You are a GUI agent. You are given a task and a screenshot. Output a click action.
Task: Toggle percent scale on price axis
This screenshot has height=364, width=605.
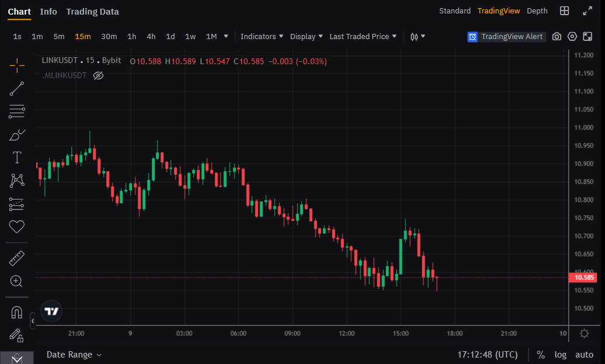click(541, 355)
